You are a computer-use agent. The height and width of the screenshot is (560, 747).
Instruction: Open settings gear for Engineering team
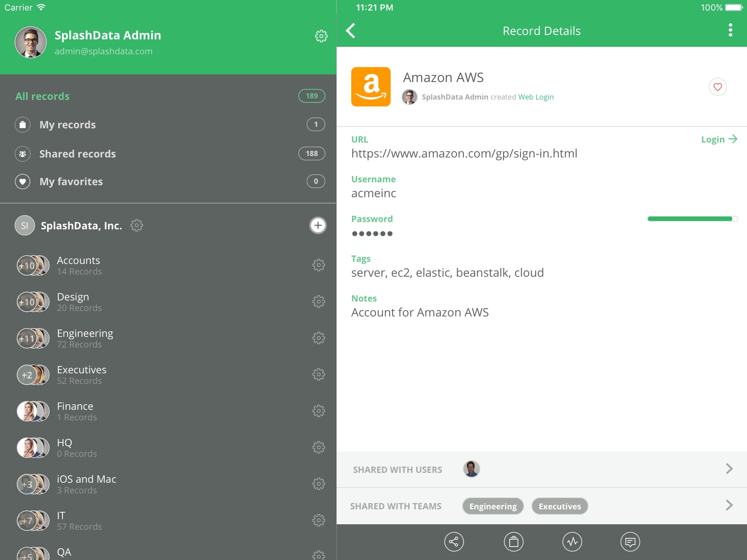tap(318, 338)
